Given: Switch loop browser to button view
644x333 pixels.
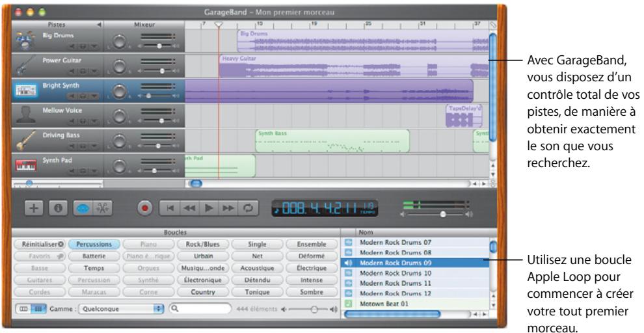Looking at the screenshot, I should (x=38, y=309).
